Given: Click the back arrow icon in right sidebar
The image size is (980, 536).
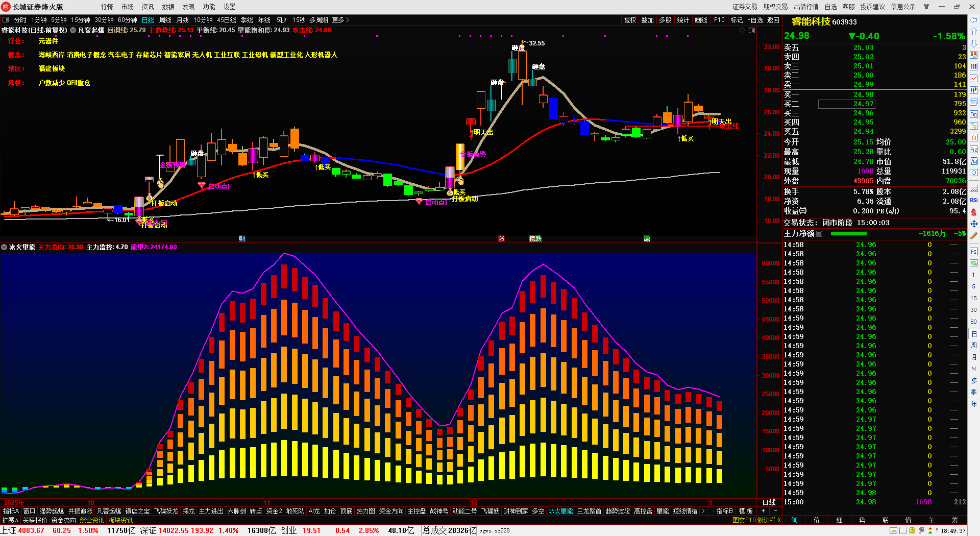Looking at the screenshot, I should click(974, 20).
